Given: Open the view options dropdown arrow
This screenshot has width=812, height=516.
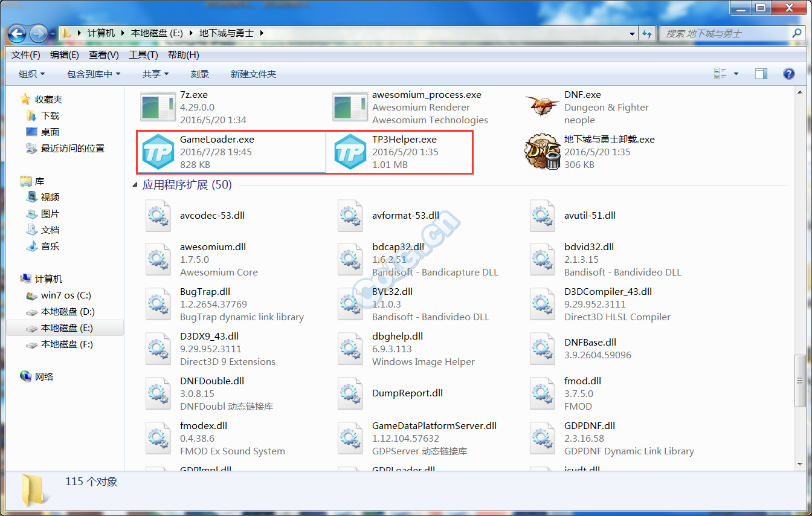Looking at the screenshot, I should coord(736,74).
